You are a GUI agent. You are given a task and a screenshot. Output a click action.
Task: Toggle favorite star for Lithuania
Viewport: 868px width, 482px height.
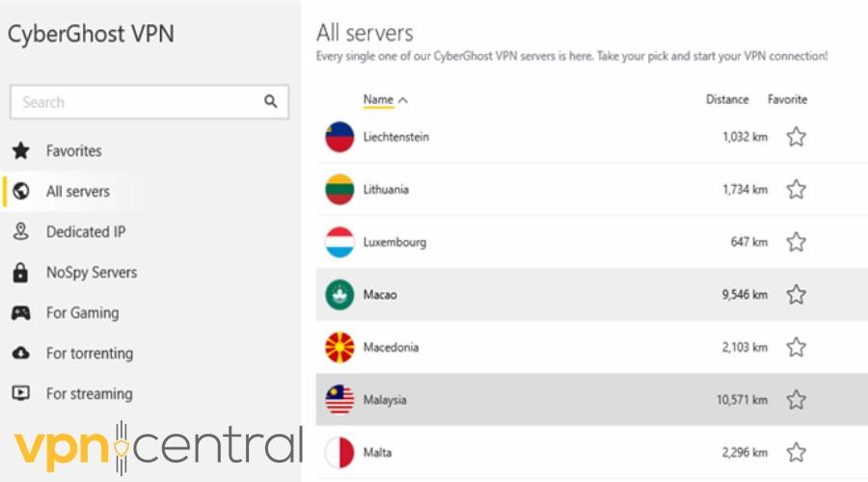point(796,189)
